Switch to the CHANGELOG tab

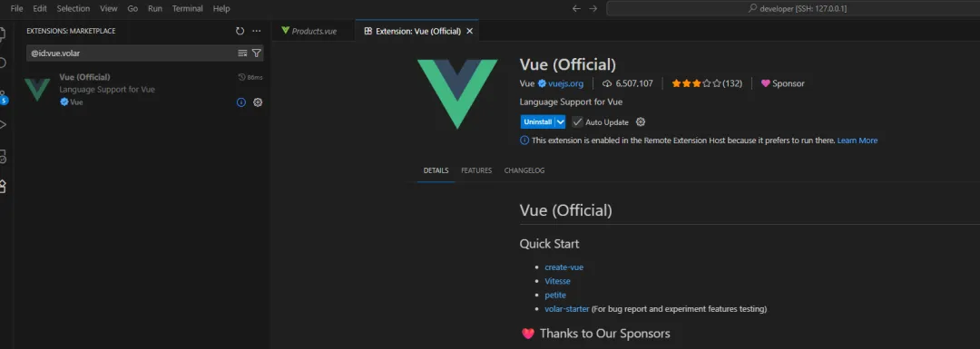524,170
